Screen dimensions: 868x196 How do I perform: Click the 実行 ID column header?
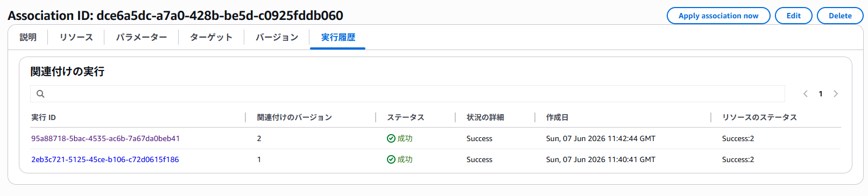(x=44, y=117)
